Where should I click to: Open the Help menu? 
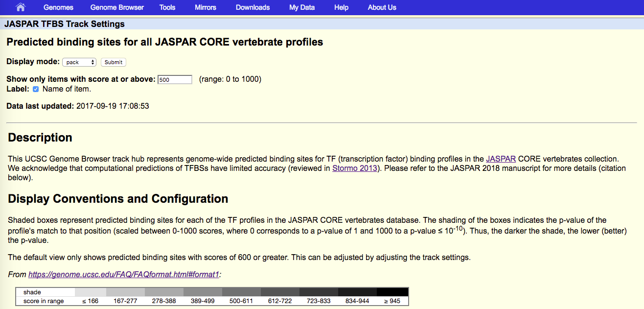341,7
